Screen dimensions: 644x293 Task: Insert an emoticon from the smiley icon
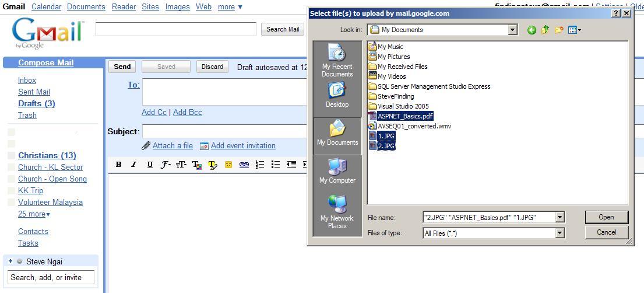[x=228, y=165]
